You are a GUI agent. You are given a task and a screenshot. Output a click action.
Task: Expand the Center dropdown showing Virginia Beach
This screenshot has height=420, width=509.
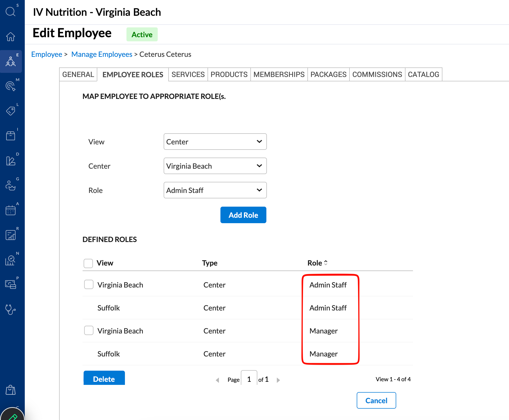(215, 166)
